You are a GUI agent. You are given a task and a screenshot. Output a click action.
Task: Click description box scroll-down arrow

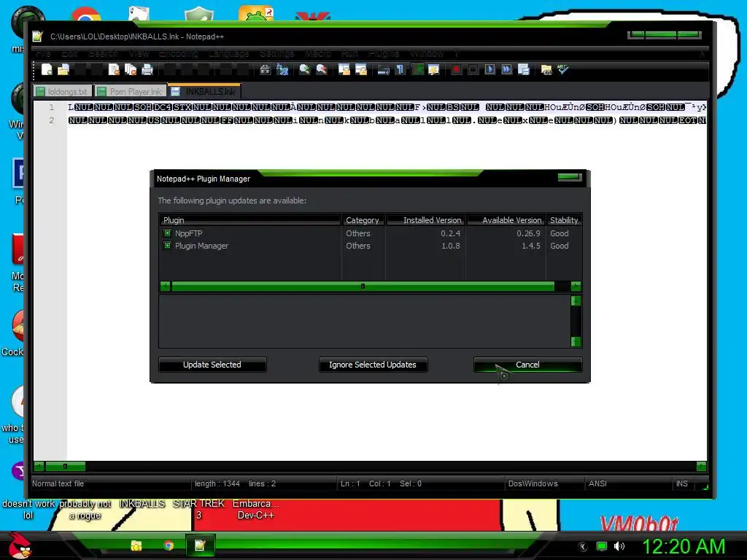pyautogui.click(x=576, y=341)
